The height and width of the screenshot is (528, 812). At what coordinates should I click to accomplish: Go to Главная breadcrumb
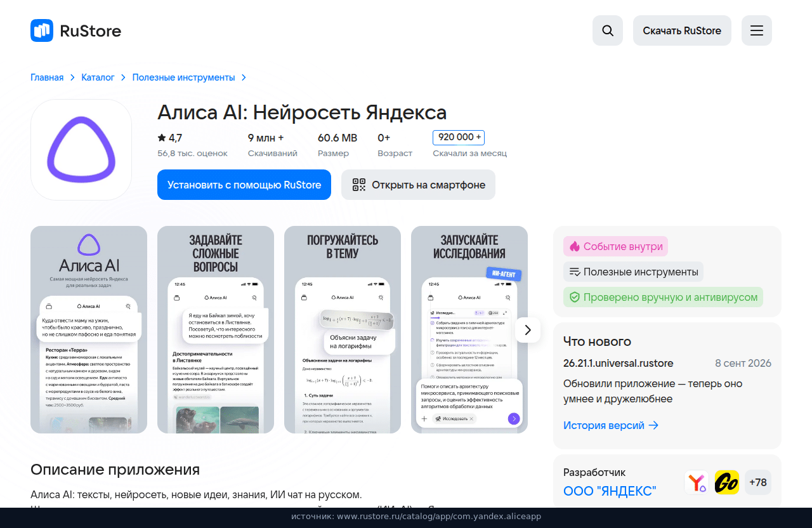pyautogui.click(x=47, y=77)
